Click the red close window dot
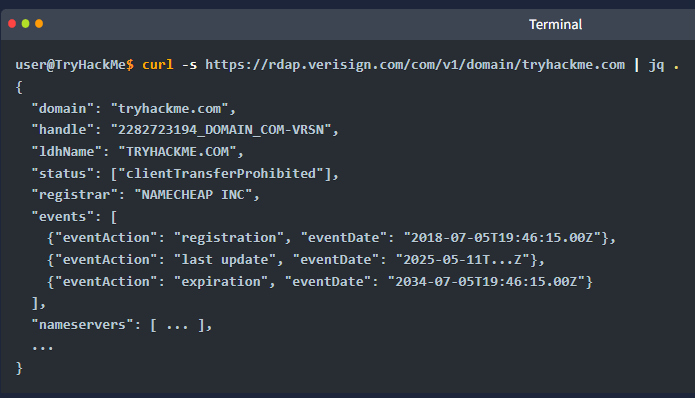Viewport: 695px width, 398px height. coord(12,24)
